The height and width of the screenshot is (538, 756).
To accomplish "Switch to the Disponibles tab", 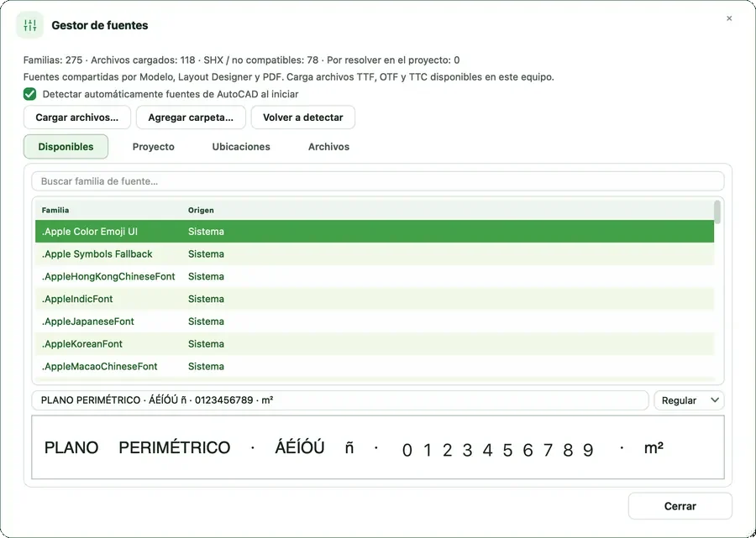I will 66,146.
